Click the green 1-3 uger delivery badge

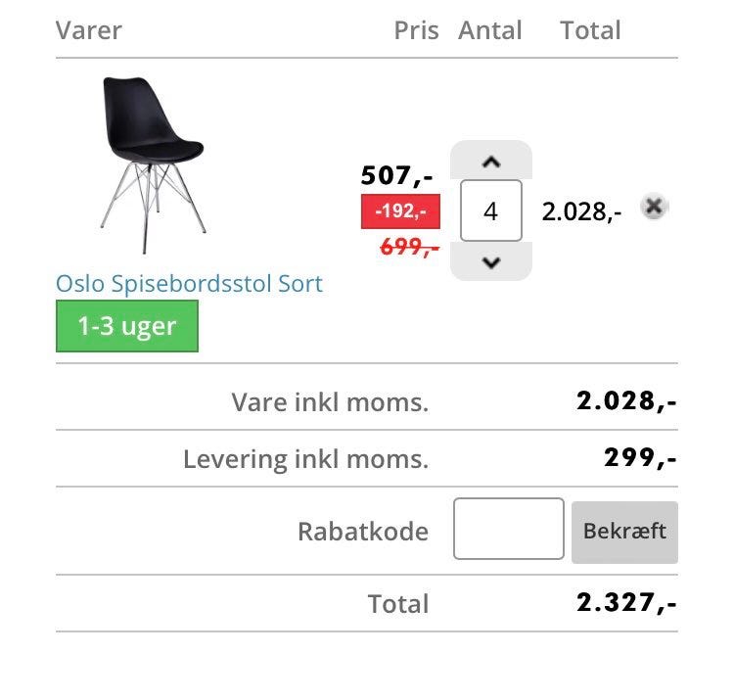tap(127, 327)
